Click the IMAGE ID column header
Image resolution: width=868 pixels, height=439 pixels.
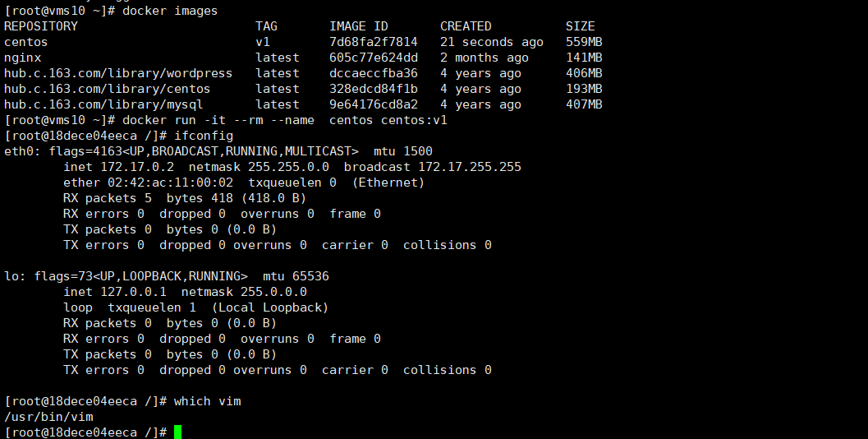point(359,26)
